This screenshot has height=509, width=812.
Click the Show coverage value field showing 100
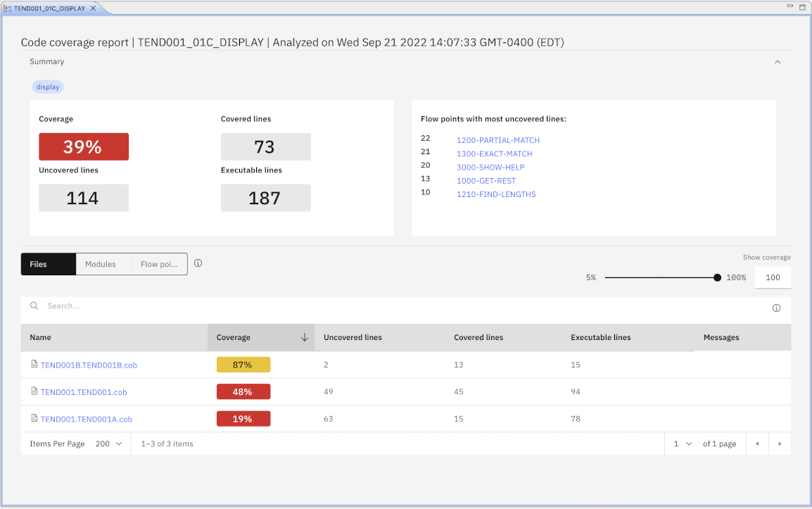pyautogui.click(x=773, y=277)
